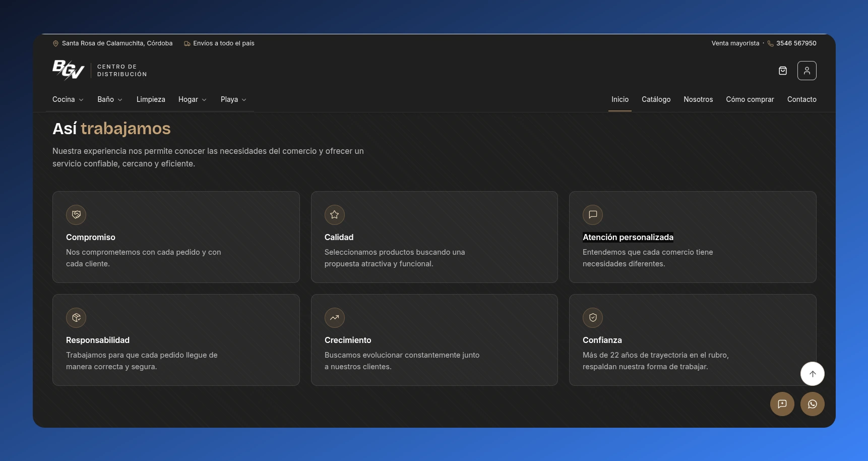Screen dimensions: 868x461
Task: Click the Calidad card title
Action: (x=339, y=237)
